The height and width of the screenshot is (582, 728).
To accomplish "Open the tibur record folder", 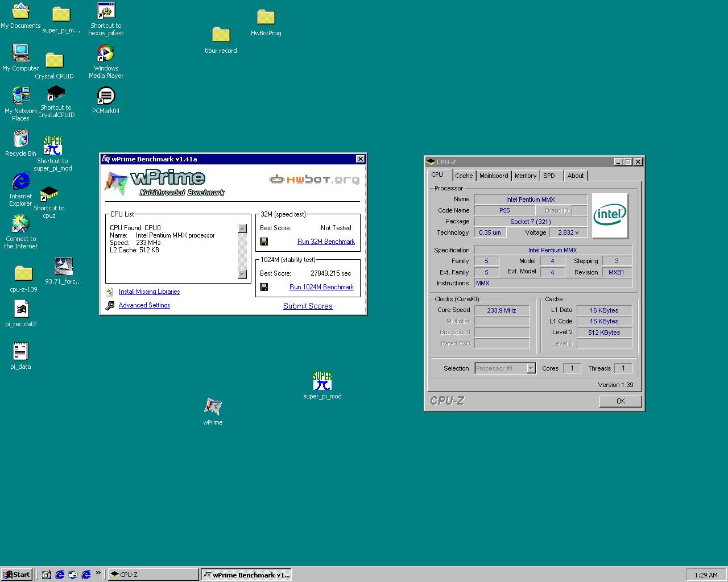I will click(221, 40).
